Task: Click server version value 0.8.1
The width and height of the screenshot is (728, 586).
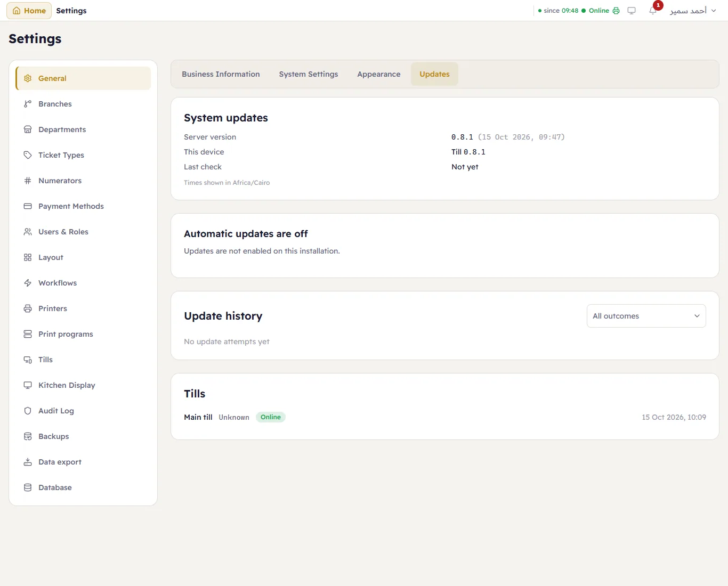Action: pyautogui.click(x=462, y=137)
